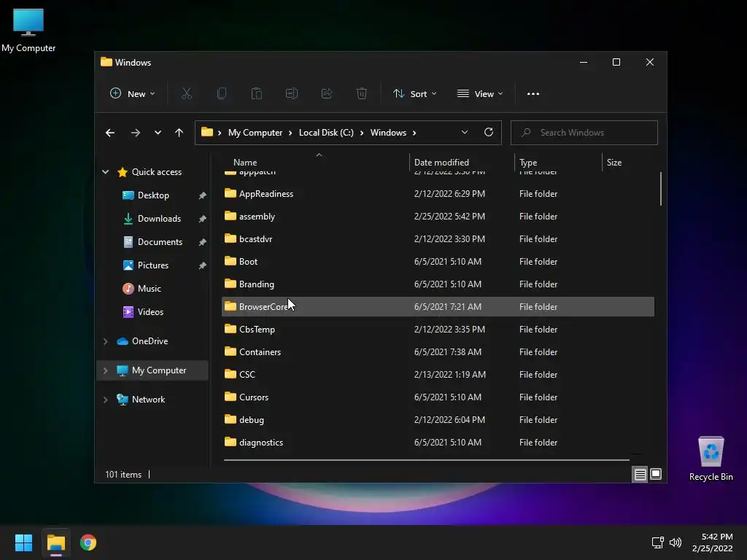Select the Branding folder
This screenshot has height=560, width=747.
point(438,284)
